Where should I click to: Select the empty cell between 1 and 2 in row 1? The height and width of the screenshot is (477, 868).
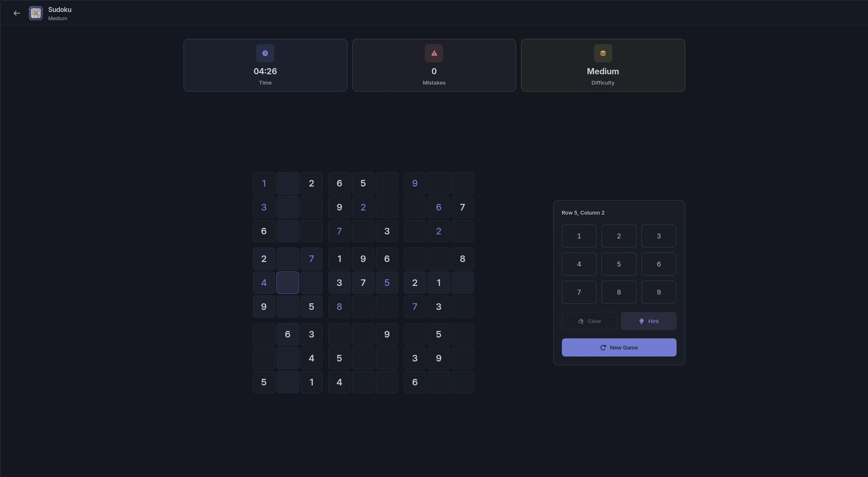(288, 183)
